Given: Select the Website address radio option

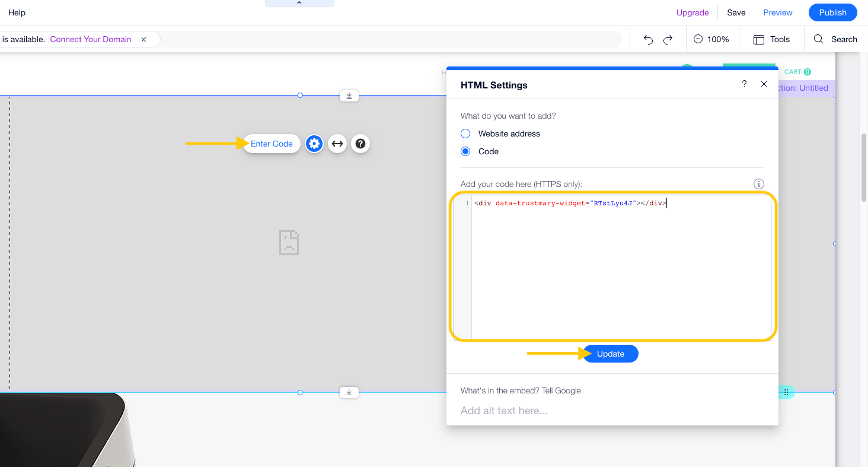Looking at the screenshot, I should [465, 134].
